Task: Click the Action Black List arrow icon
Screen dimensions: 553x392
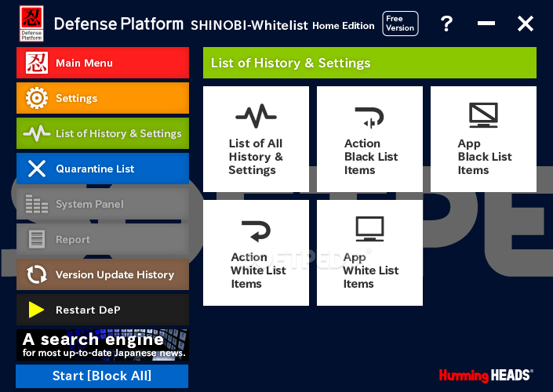Action: [x=369, y=117]
